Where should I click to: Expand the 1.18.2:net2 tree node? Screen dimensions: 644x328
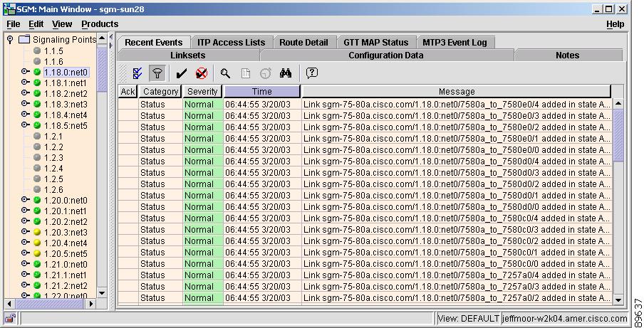(x=25, y=92)
